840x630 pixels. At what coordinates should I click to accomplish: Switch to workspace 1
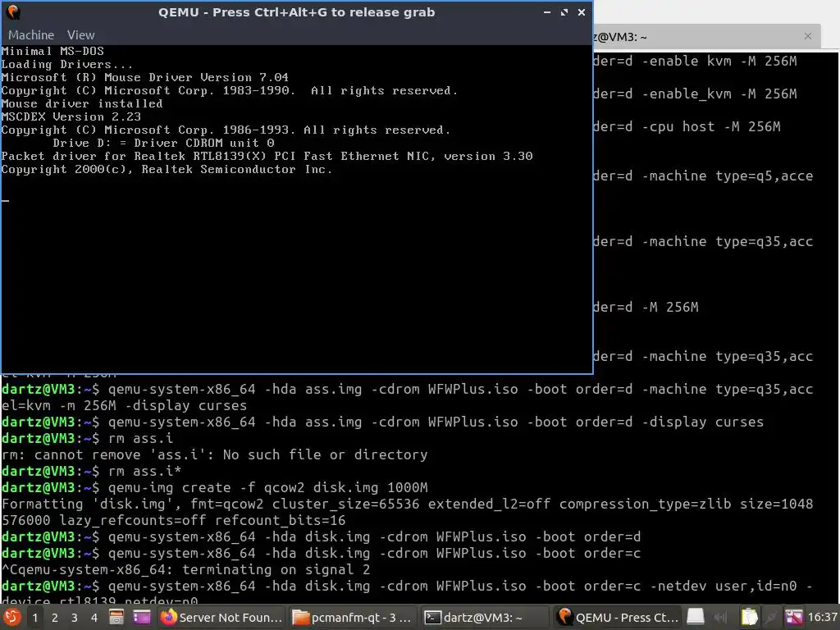pyautogui.click(x=34, y=618)
